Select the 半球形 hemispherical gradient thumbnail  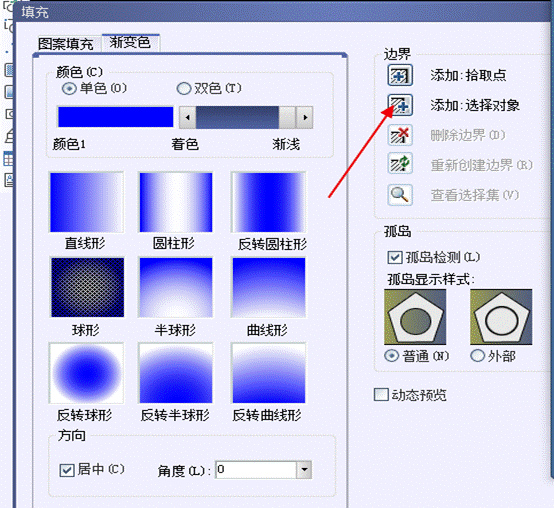click(176, 287)
